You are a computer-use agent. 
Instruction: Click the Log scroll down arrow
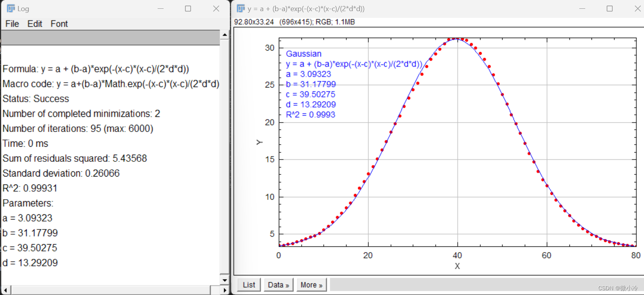click(x=225, y=280)
